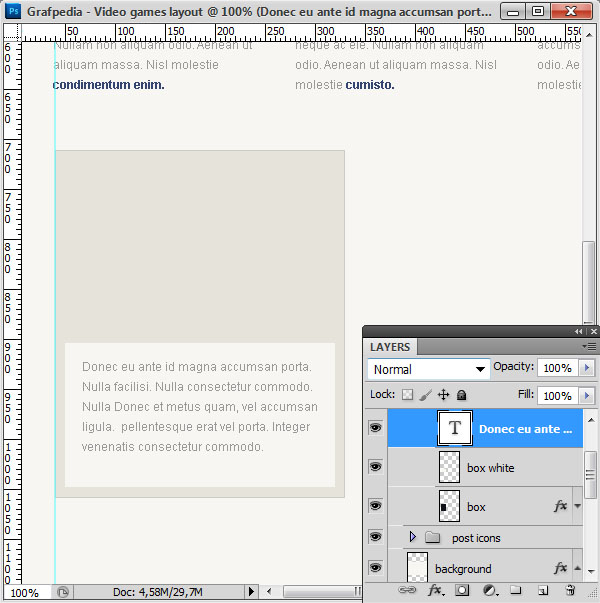600x603 pixels.
Task: Click the Opacity label
Action: [513, 366]
